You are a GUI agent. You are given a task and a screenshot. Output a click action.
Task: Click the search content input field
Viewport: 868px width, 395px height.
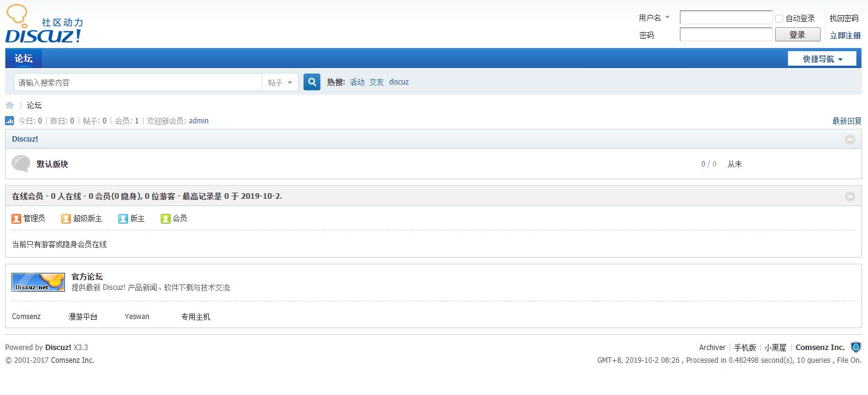pyautogui.click(x=138, y=83)
